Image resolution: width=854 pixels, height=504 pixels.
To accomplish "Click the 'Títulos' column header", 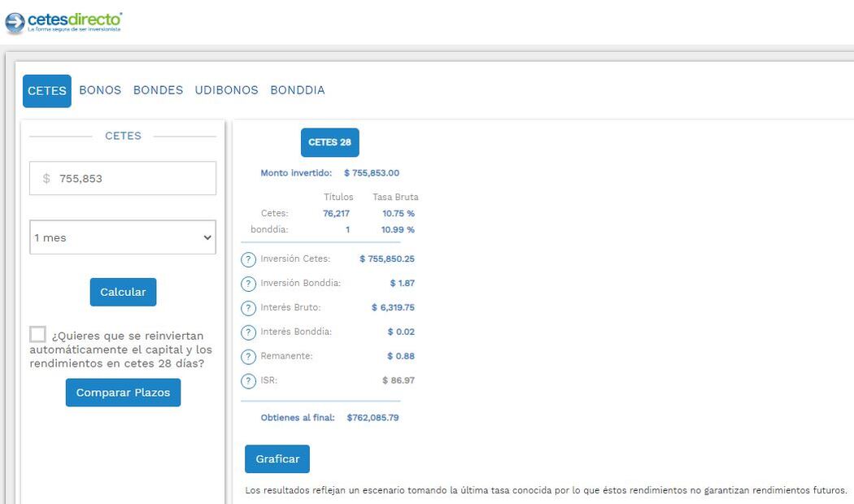I will coord(338,197).
